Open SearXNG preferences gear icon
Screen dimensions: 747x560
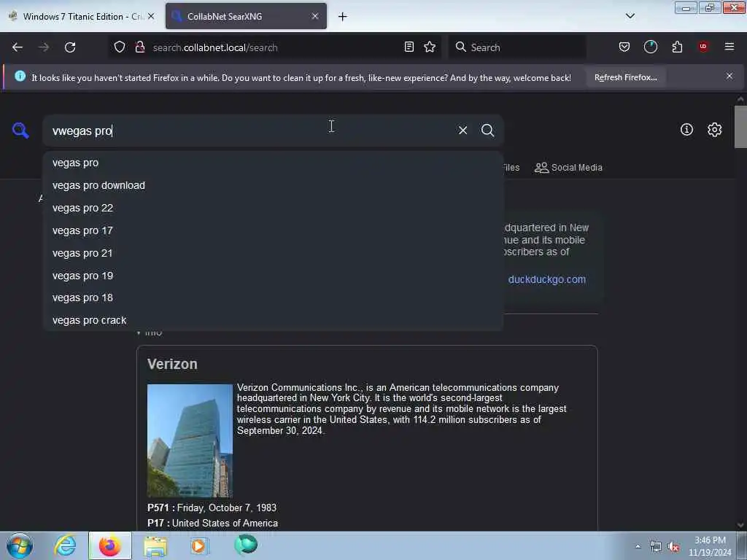(x=714, y=130)
